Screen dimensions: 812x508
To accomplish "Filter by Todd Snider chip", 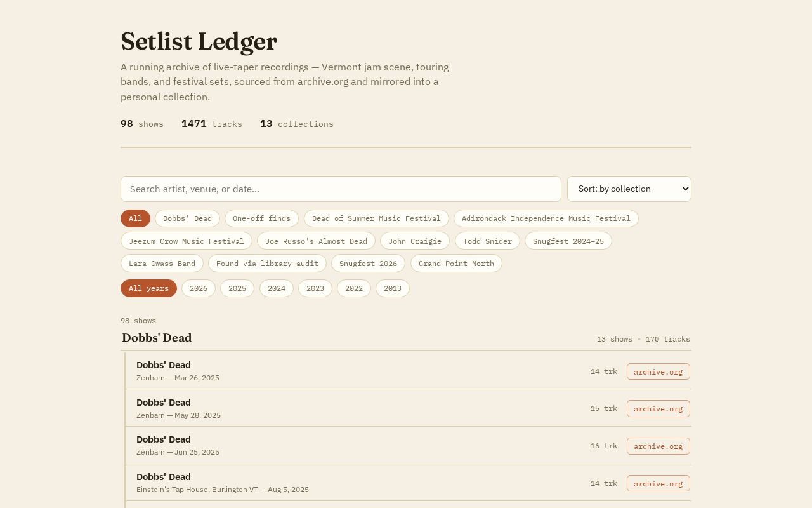I will 487,241.
